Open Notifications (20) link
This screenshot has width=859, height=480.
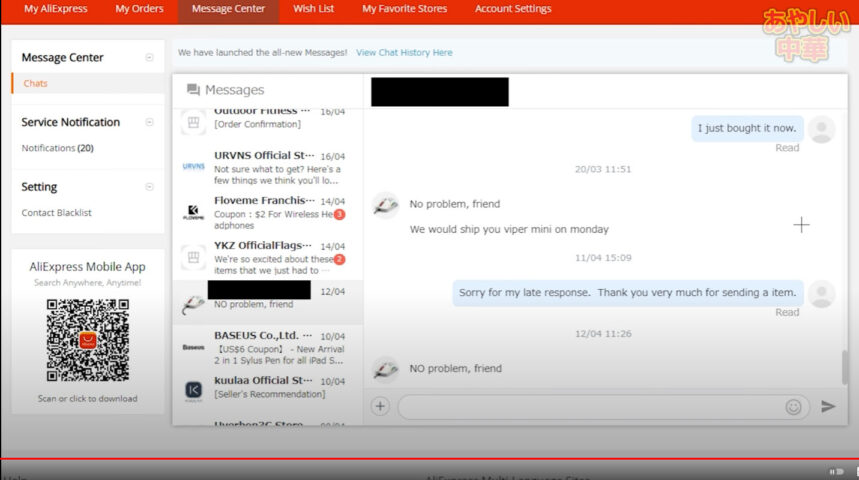coord(57,148)
